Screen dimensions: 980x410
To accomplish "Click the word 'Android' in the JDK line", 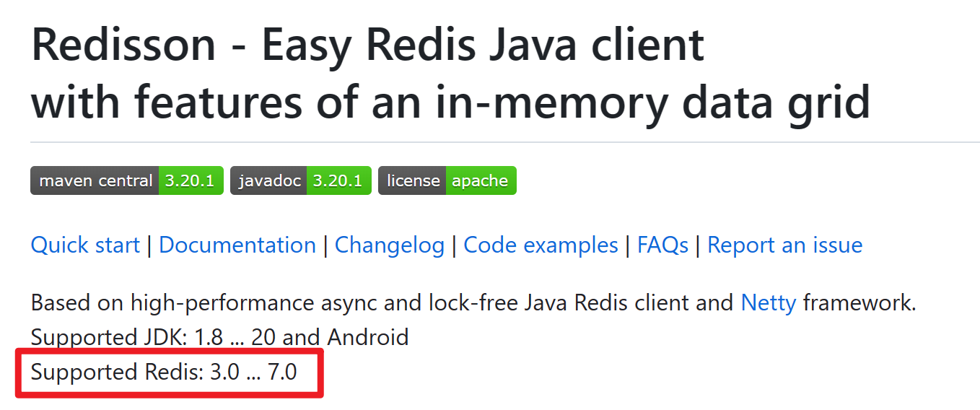I will click(x=368, y=337).
